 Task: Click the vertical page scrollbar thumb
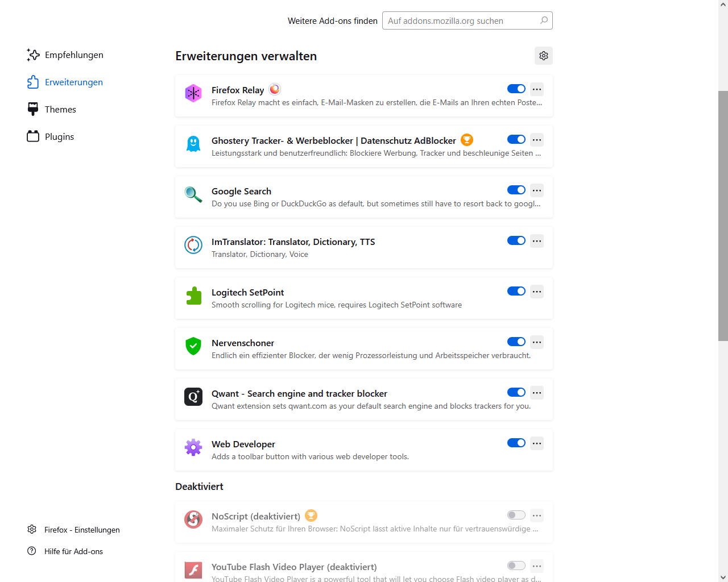point(723,216)
